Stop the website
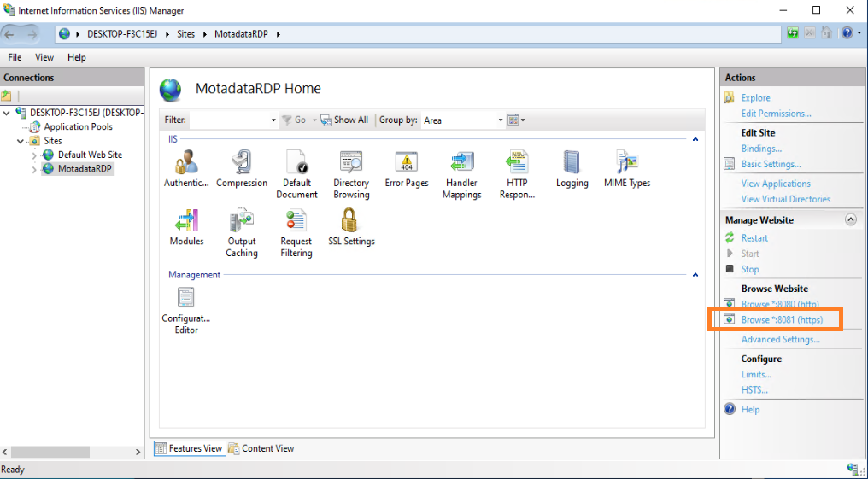Image resolution: width=868 pixels, height=479 pixels. point(750,269)
